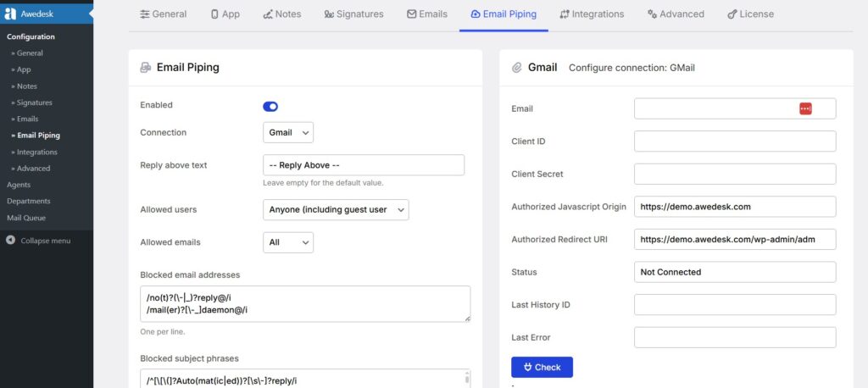Click the red password manager icon in Email field
This screenshot has width=868, height=388.
tap(805, 108)
